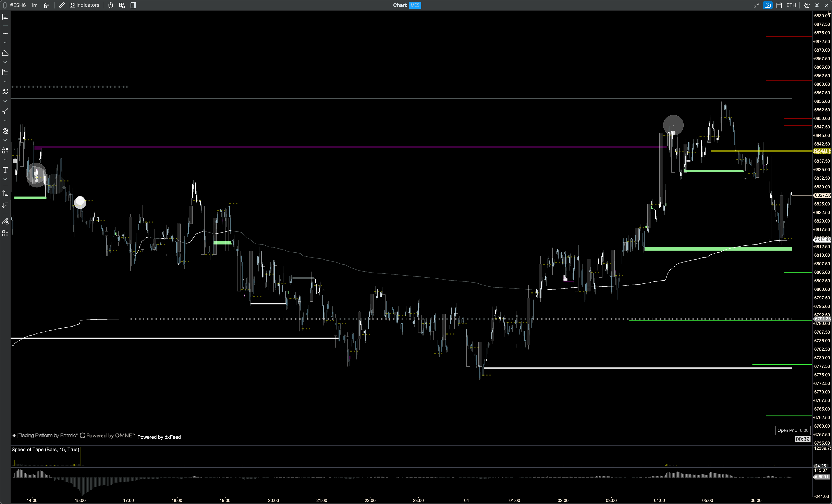Viewport: 832px width, 504px height.
Task: Open the shapes and icons tool
Action: tap(5, 151)
